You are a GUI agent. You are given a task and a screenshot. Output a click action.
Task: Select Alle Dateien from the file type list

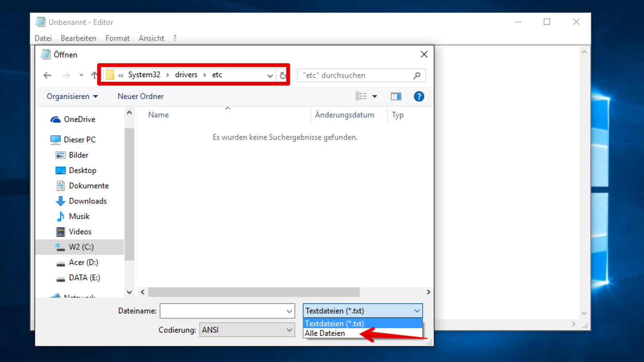[325, 333]
